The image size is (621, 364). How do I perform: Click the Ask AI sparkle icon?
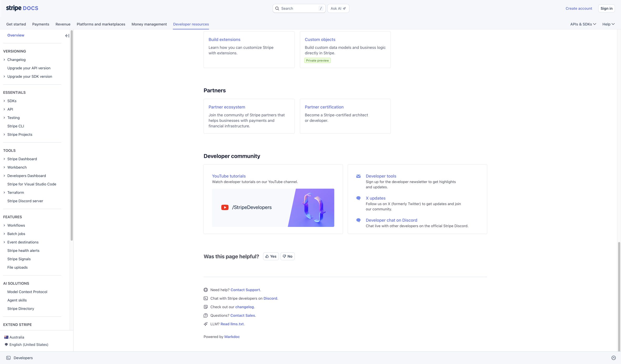click(344, 8)
